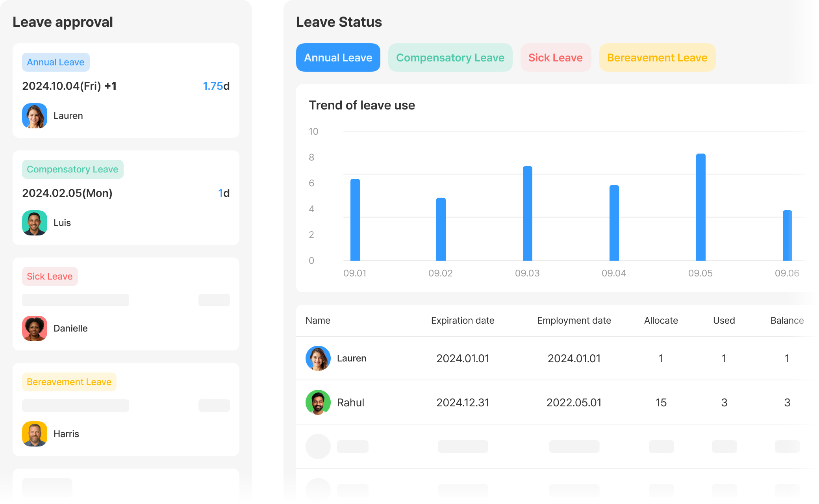Select the Annual Leave tab

[338, 57]
